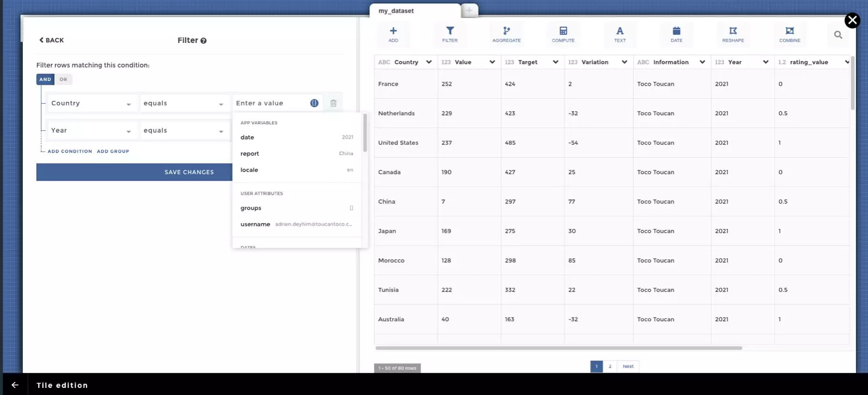
Task: Click the Add Condition link
Action: [70, 151]
